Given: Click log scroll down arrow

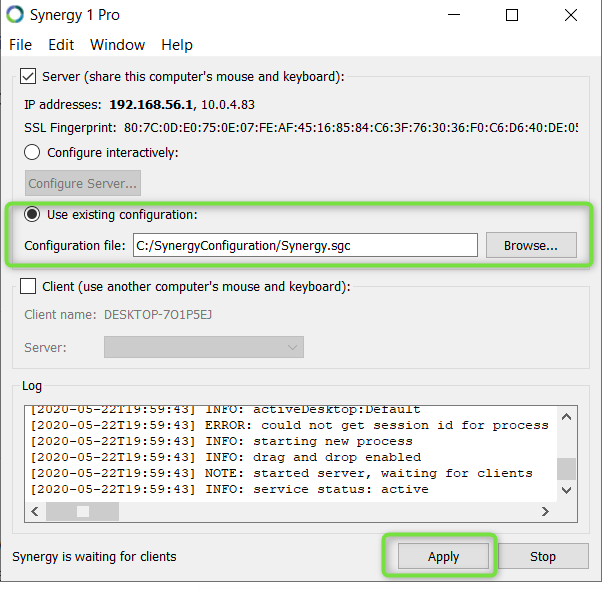Looking at the screenshot, I should point(566,490).
